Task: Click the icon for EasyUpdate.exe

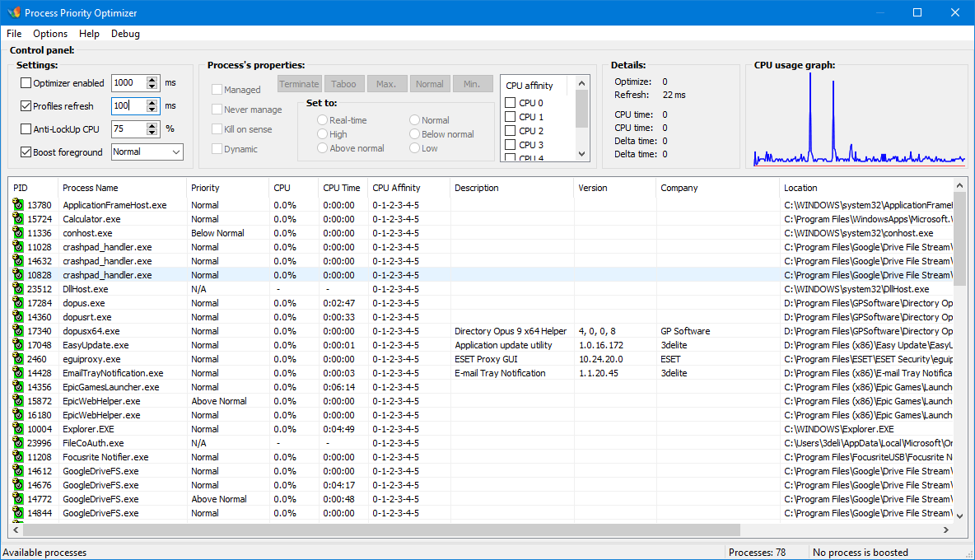Action: pos(18,345)
